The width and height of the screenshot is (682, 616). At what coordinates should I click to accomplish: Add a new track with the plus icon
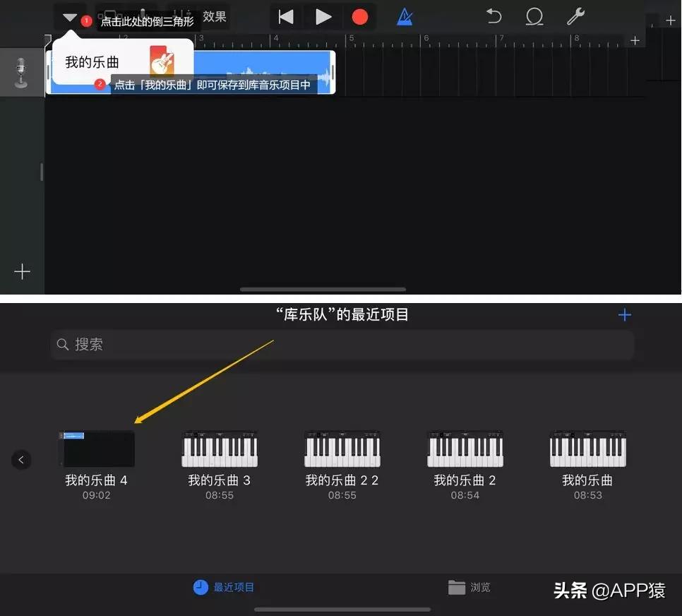[x=22, y=271]
